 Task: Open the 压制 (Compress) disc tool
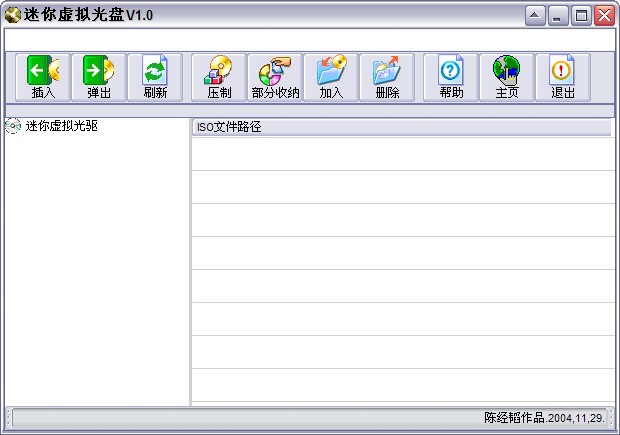point(219,77)
